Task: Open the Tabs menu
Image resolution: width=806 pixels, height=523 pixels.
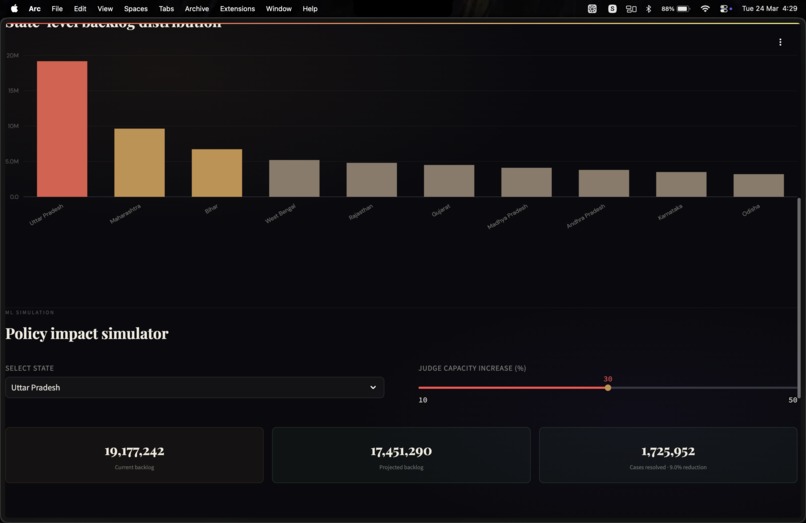Action: [166, 9]
